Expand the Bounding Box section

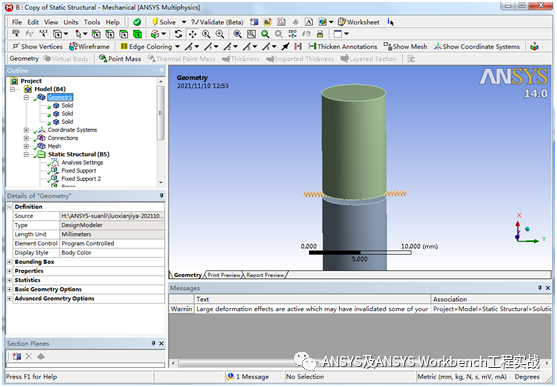[x=10, y=262]
